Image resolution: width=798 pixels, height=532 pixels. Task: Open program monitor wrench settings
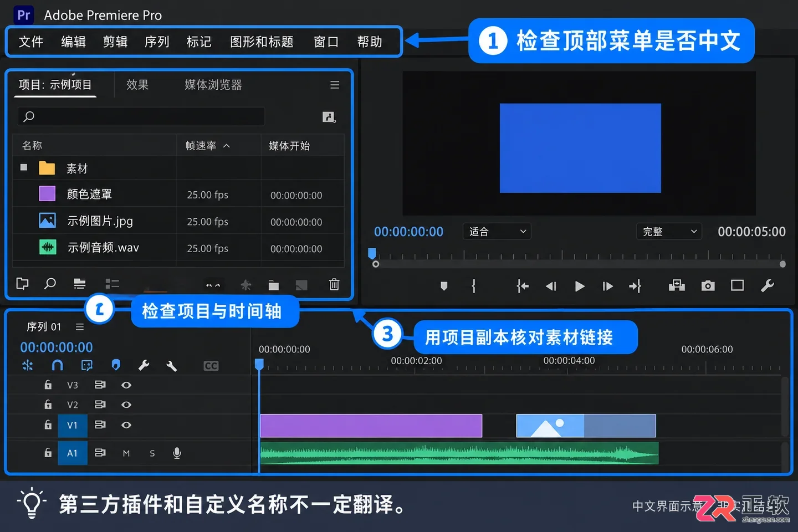768,285
